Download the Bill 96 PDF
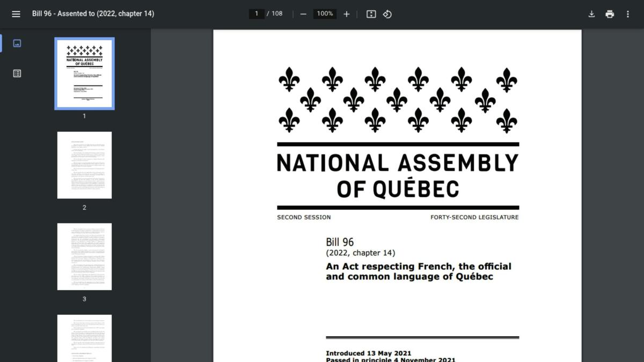 tap(591, 13)
